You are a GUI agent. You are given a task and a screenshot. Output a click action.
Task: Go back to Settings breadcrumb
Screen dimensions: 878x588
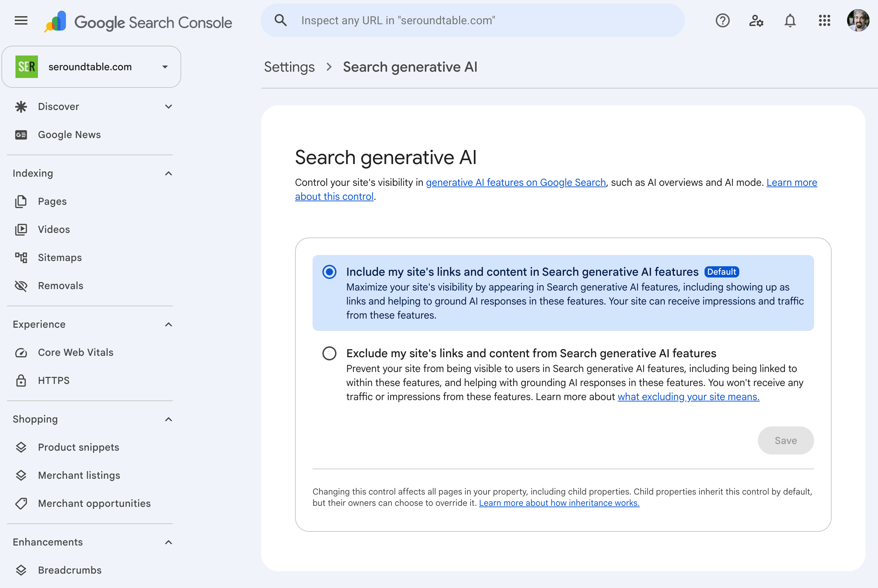point(289,67)
